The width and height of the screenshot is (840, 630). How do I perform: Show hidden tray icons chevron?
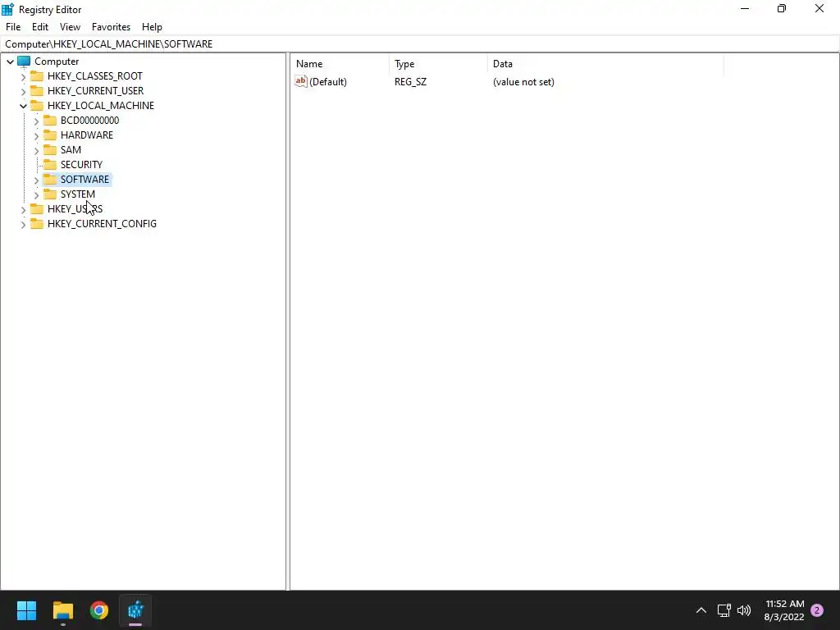(701, 610)
